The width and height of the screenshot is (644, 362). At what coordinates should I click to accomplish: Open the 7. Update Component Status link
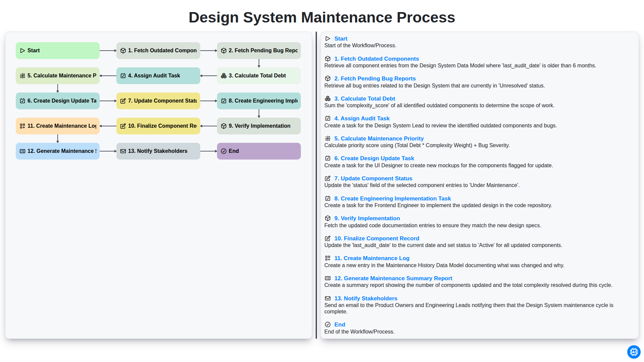click(373, 178)
